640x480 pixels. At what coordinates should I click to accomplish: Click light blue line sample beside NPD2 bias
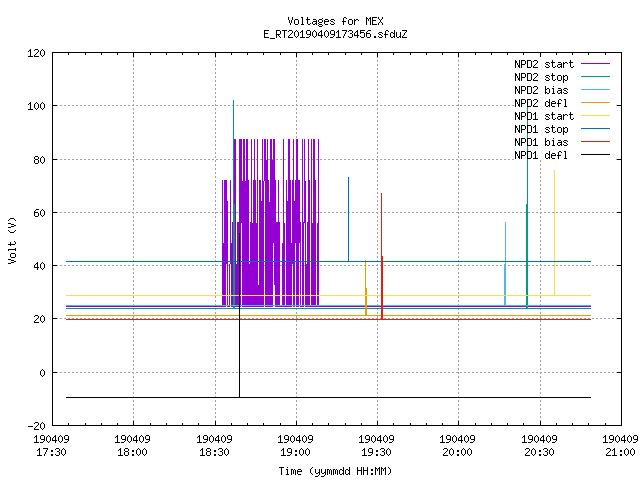(596, 90)
